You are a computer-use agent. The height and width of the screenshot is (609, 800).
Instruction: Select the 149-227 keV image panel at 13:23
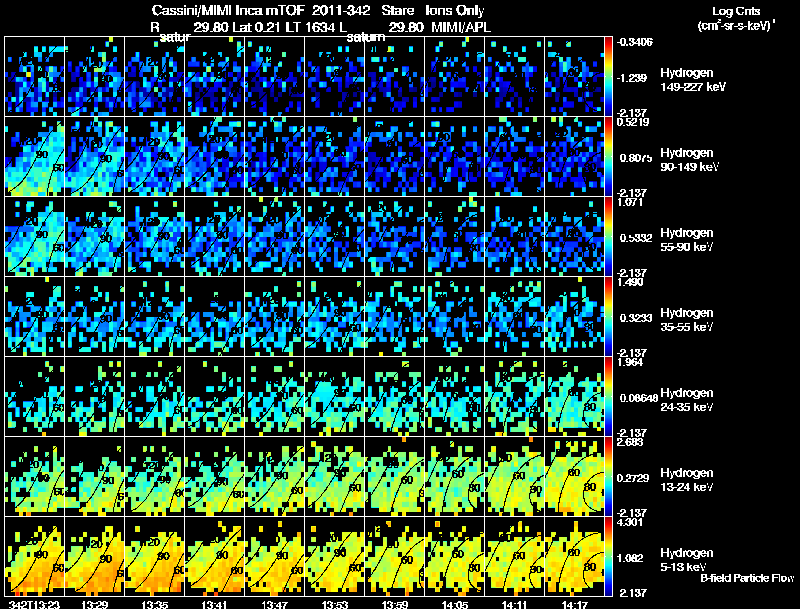35,76
